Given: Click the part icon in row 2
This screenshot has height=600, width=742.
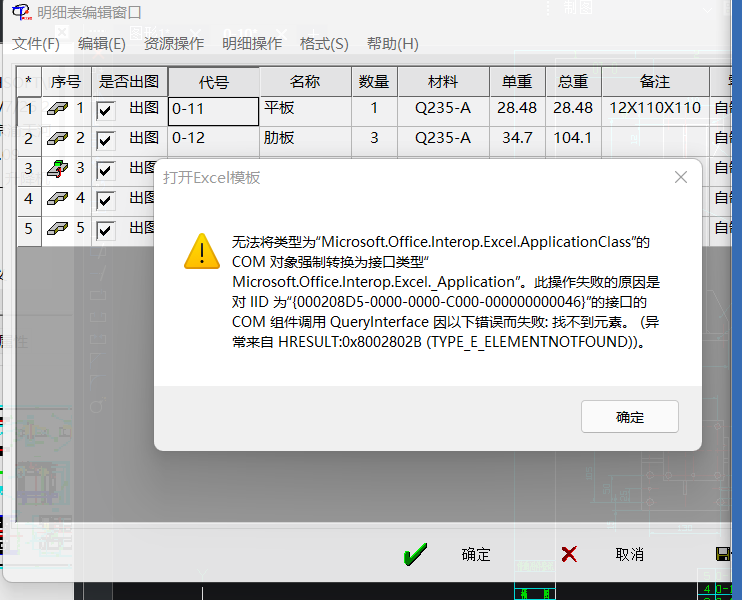Looking at the screenshot, I should coord(58,139).
